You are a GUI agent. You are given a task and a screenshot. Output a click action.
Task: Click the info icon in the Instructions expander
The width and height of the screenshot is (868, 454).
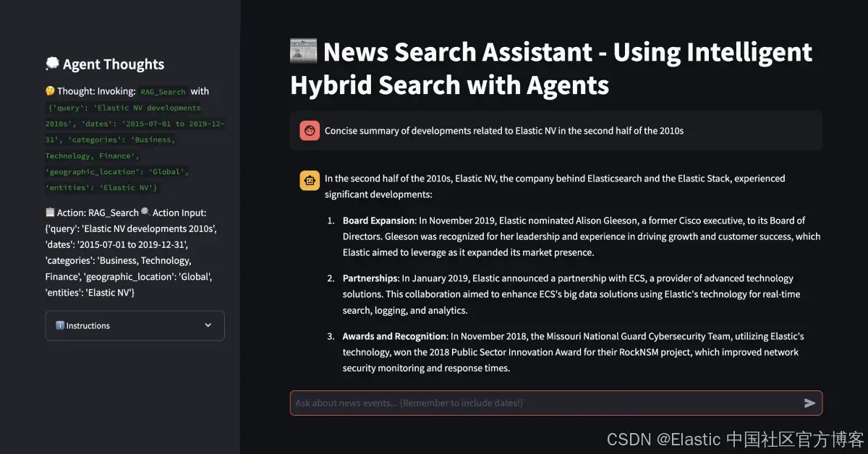click(60, 325)
